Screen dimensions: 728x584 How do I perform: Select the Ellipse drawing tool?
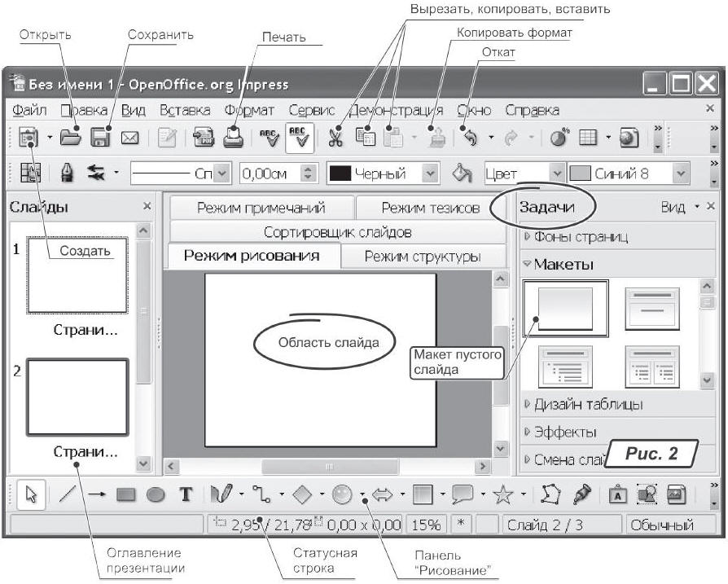155,494
